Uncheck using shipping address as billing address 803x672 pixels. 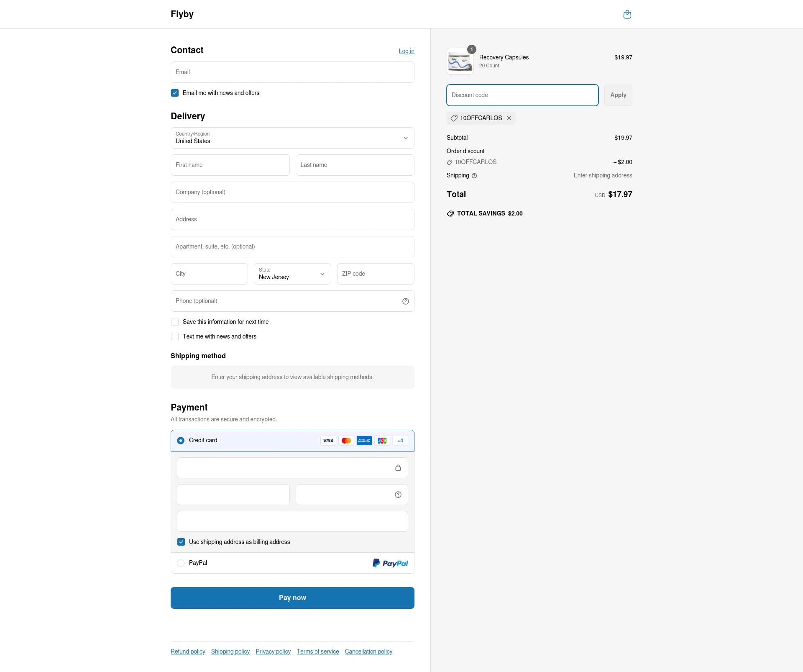pyautogui.click(x=181, y=541)
